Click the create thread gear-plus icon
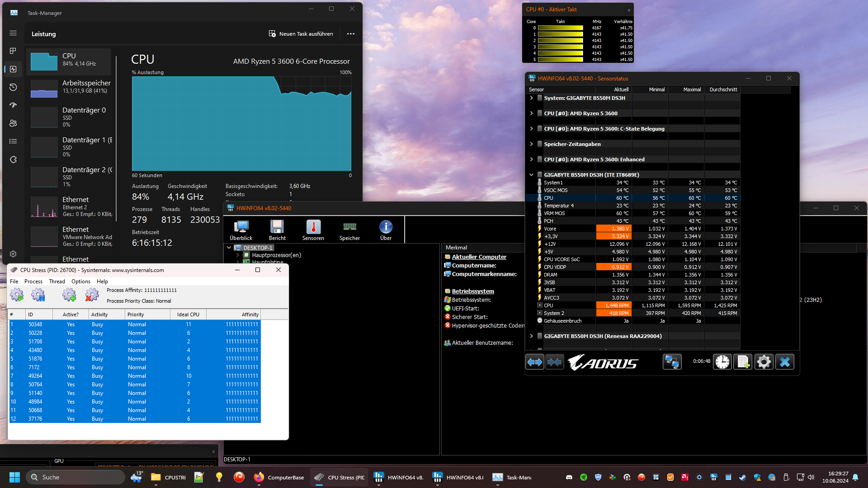Screen dimensions: 868x488 click(69, 296)
